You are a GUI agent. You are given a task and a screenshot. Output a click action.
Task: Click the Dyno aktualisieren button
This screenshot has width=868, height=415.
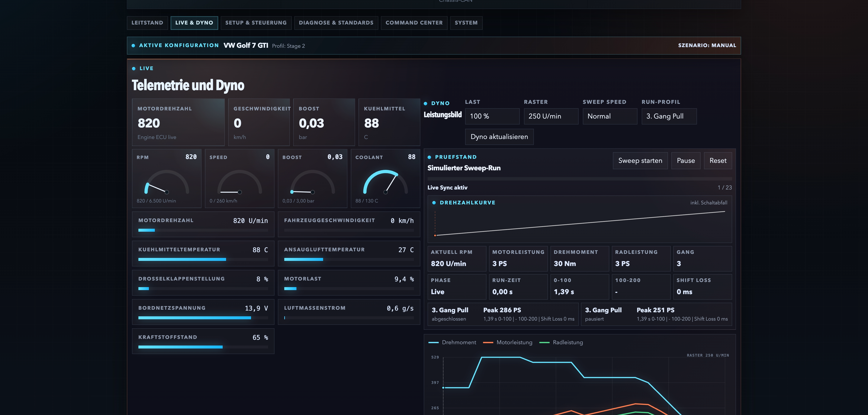499,137
